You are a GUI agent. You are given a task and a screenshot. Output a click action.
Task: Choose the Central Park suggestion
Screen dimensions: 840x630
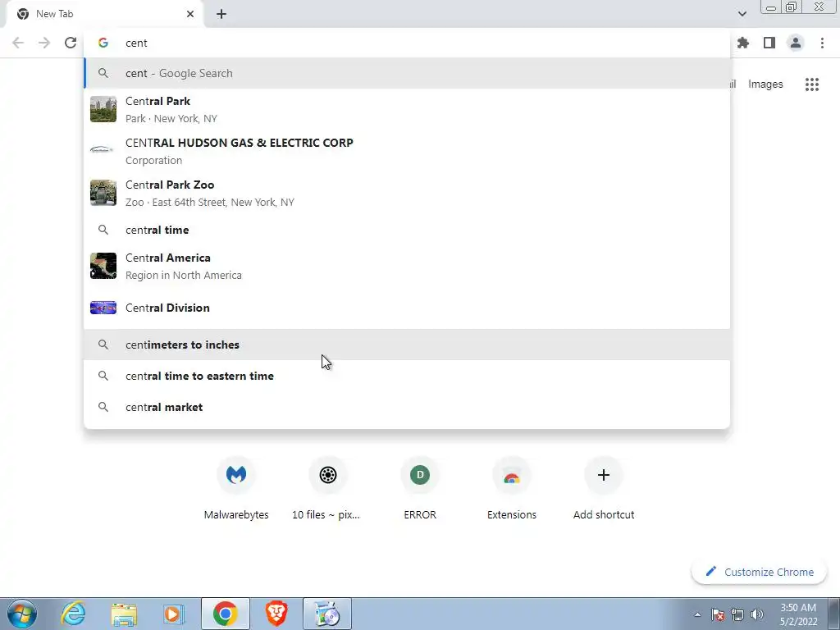pos(407,109)
